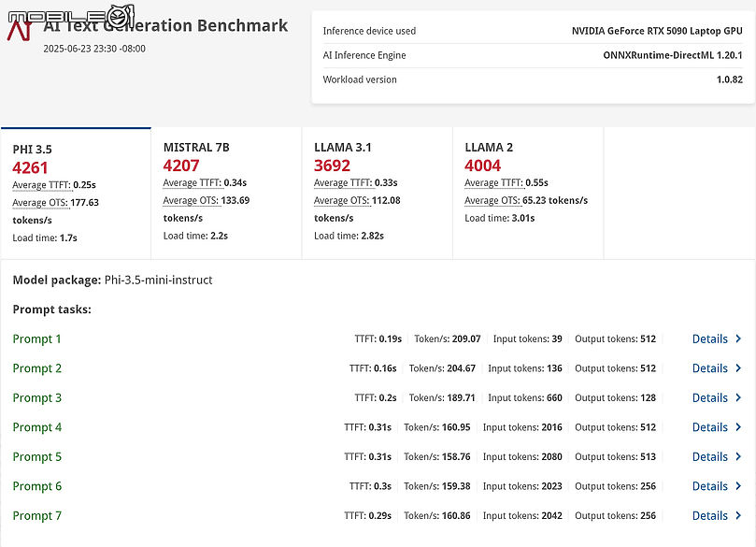Viewport: 756px width, 547px height.
Task: Click the LLAMA 3.1 score "3692"
Action: [x=332, y=166]
